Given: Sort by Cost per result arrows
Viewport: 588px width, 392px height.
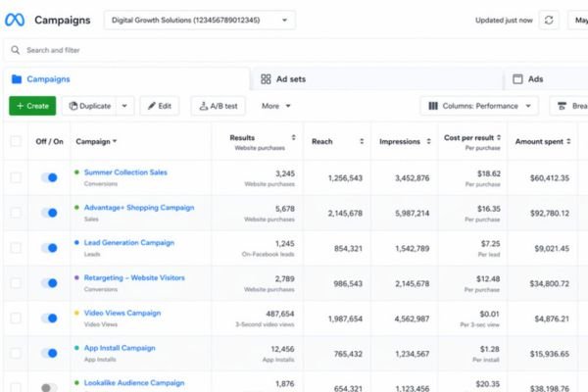Looking at the screenshot, I should pos(499,137).
